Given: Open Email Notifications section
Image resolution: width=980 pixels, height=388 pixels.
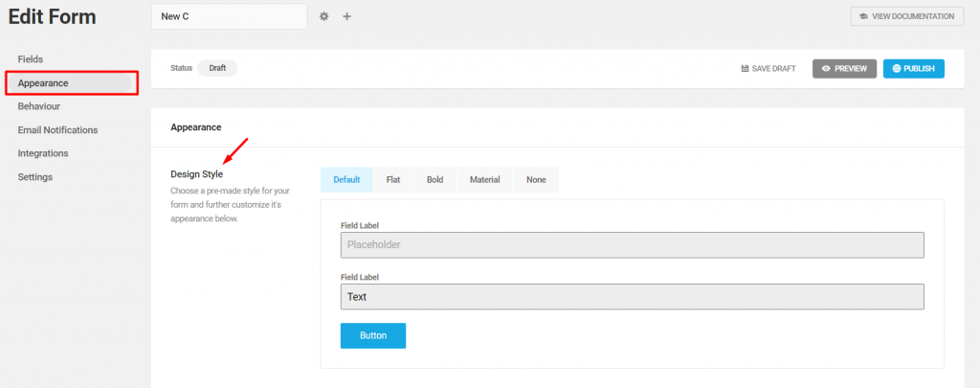Looking at the screenshot, I should [57, 130].
